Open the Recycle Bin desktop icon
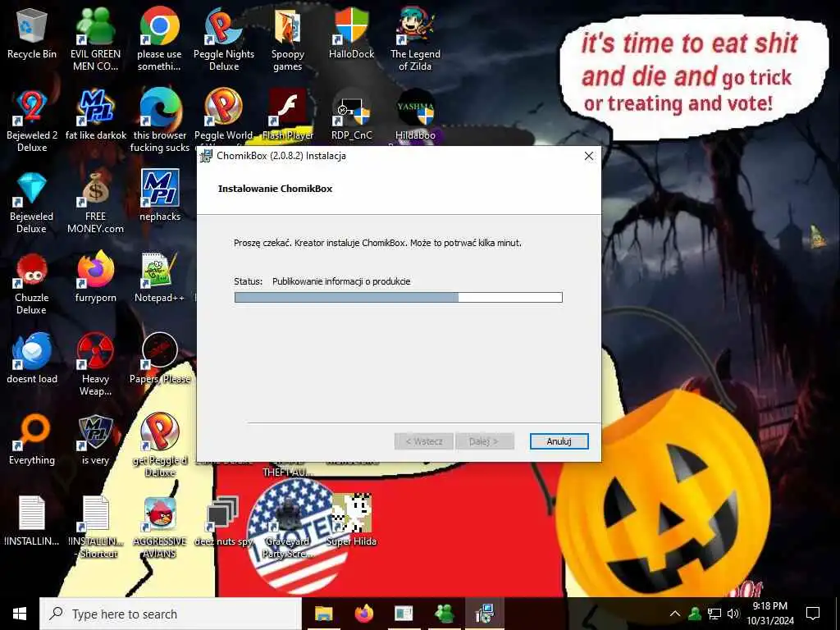The height and width of the screenshot is (630, 840). tap(32, 33)
